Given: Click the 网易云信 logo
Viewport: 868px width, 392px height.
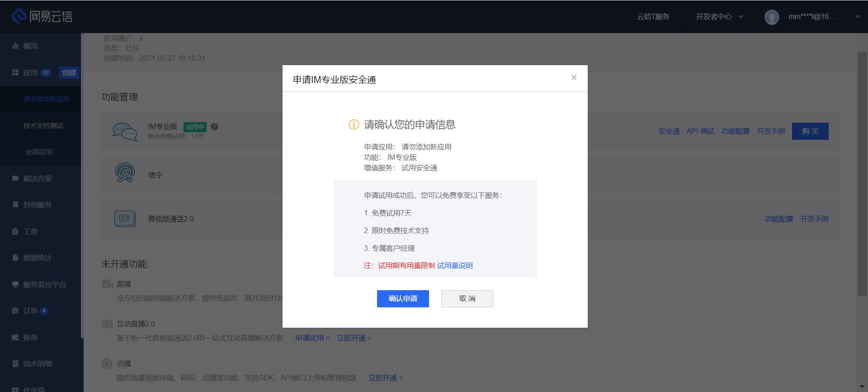Looking at the screenshot, I should (42, 16).
